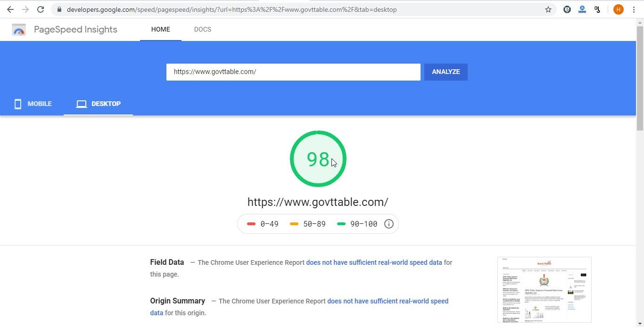The width and height of the screenshot is (644, 327).
Task: Reload the page using the refresh icon
Action: (x=41, y=9)
